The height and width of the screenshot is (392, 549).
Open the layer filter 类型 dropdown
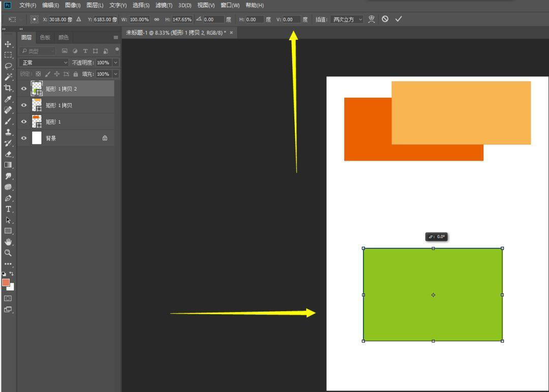tap(38, 51)
